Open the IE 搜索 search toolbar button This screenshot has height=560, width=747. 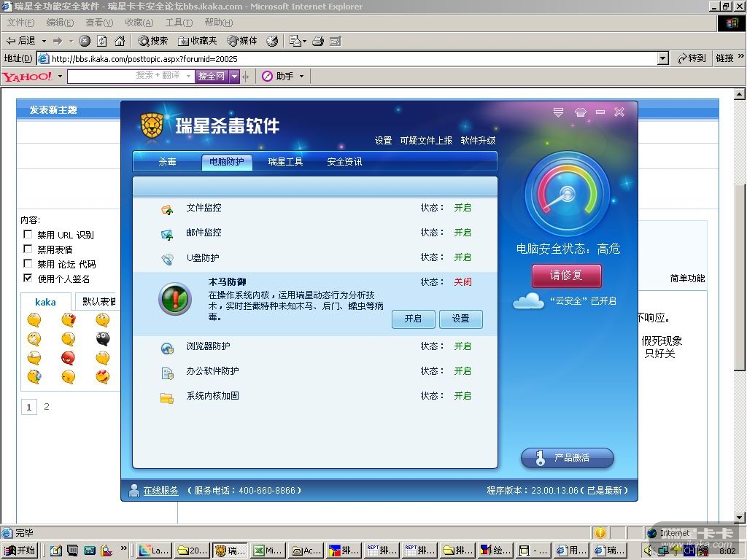153,41
